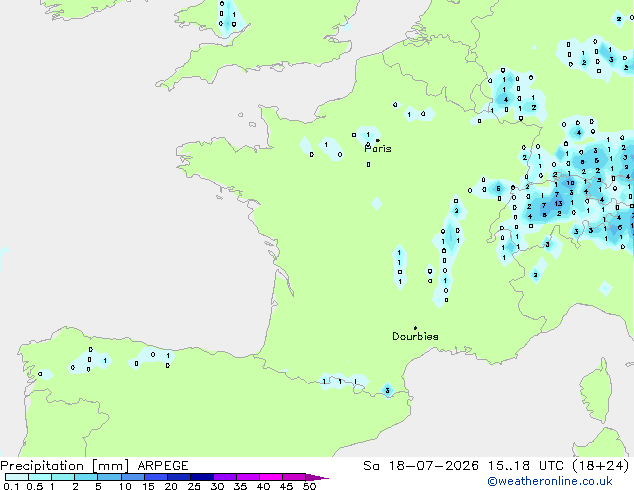Click the 5 mm precipitation value in eastern France
Image resolution: width=634 pixels, height=490 pixels.
(498, 188)
